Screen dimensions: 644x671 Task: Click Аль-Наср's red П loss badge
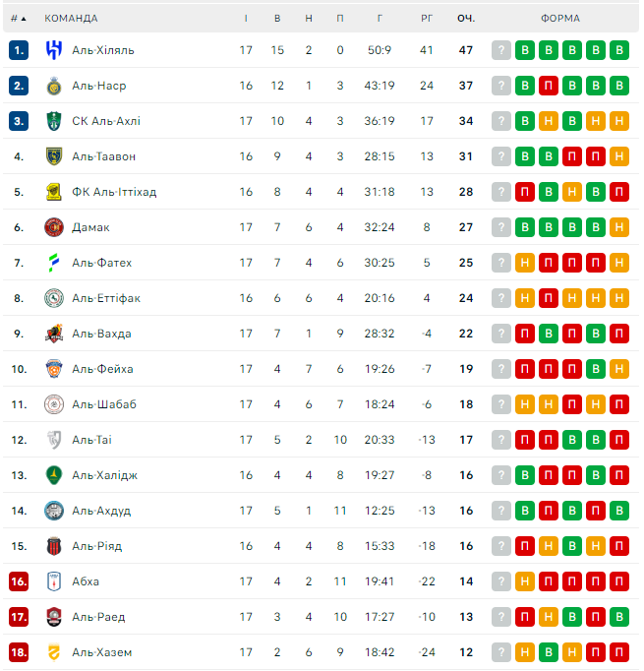click(x=549, y=86)
